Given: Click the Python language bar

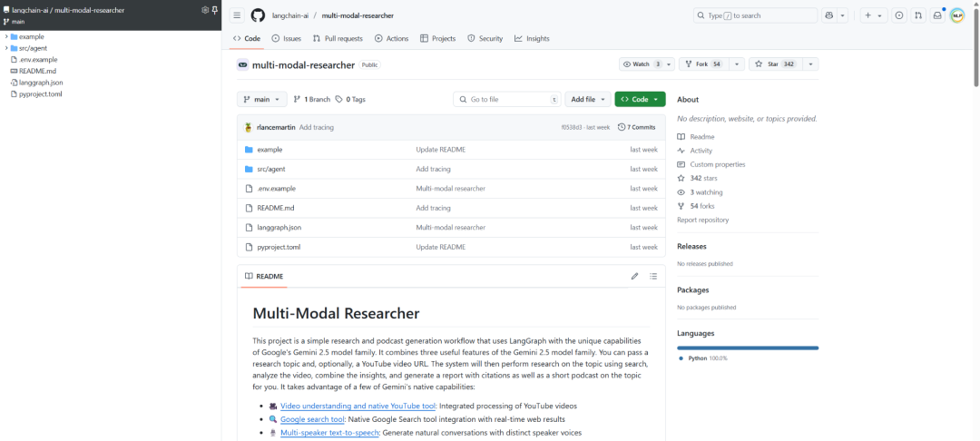Looking at the screenshot, I should click(748, 348).
